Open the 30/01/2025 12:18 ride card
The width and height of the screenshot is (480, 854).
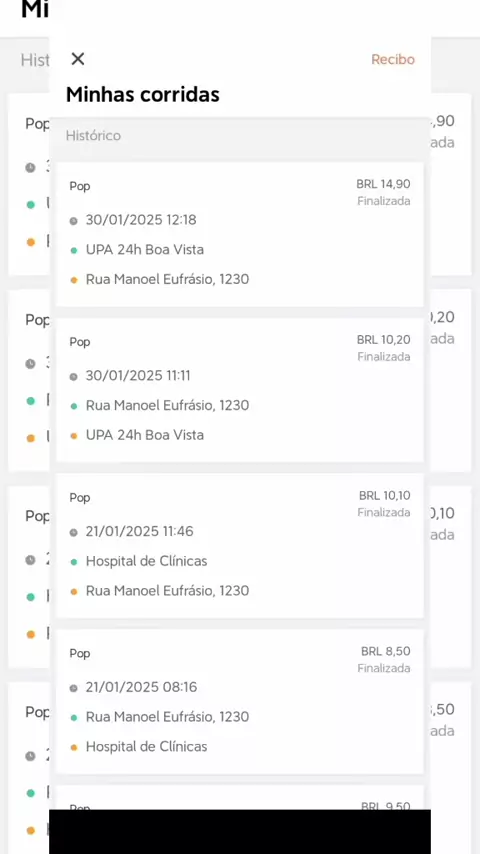tap(240, 234)
